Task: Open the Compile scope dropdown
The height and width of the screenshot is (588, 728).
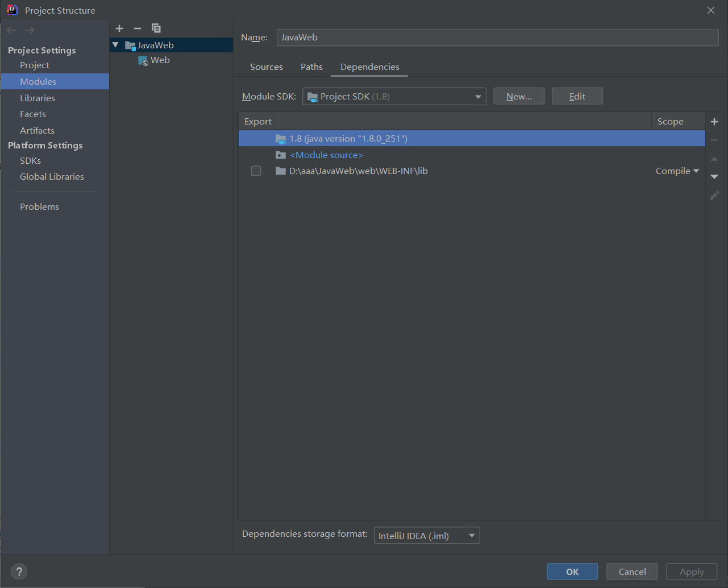Action: [x=677, y=171]
